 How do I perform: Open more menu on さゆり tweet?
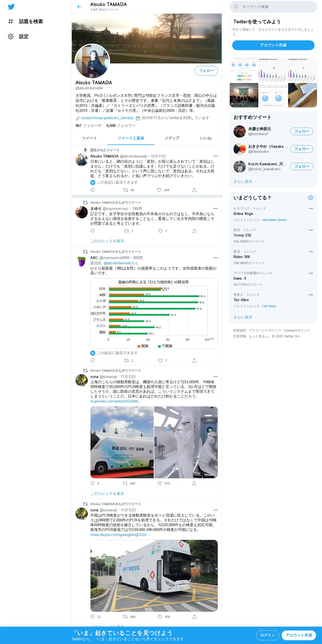[215, 209]
